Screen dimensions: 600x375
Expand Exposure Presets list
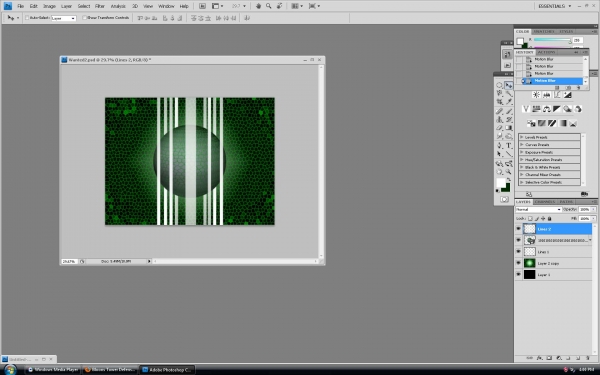tap(522, 152)
